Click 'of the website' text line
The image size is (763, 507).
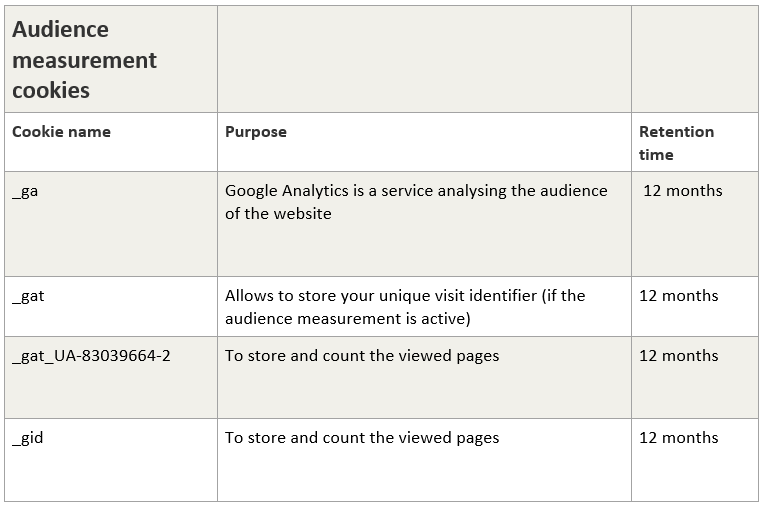point(278,214)
